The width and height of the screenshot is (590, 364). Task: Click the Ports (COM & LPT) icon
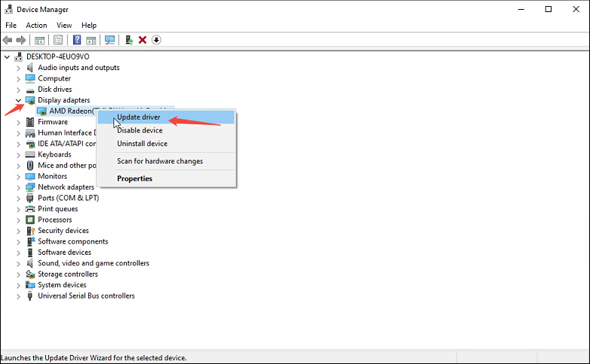click(30, 198)
